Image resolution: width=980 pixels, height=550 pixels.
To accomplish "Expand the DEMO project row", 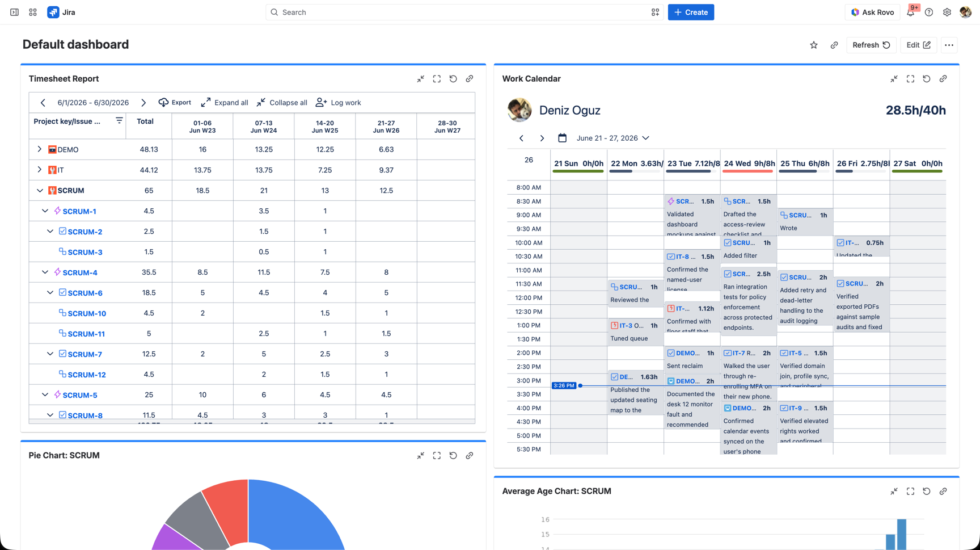I will 40,149.
